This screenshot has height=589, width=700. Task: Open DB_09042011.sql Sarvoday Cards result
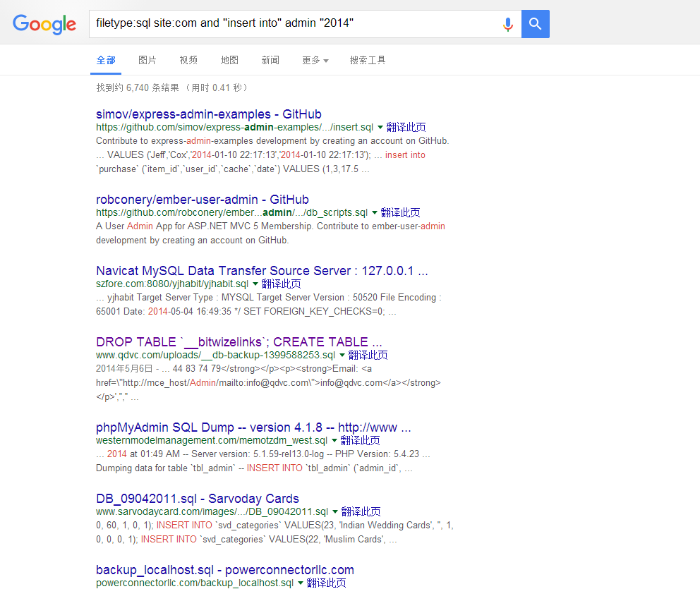[x=198, y=499]
